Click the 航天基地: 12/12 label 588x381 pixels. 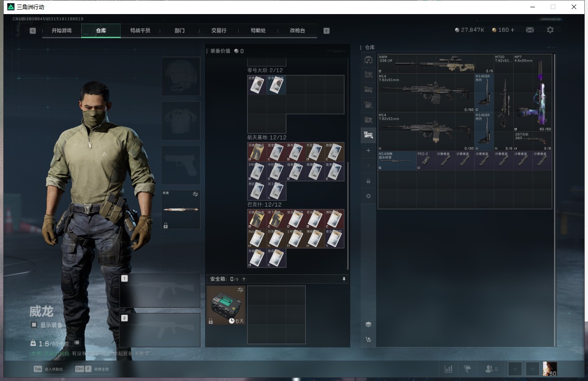pos(267,138)
